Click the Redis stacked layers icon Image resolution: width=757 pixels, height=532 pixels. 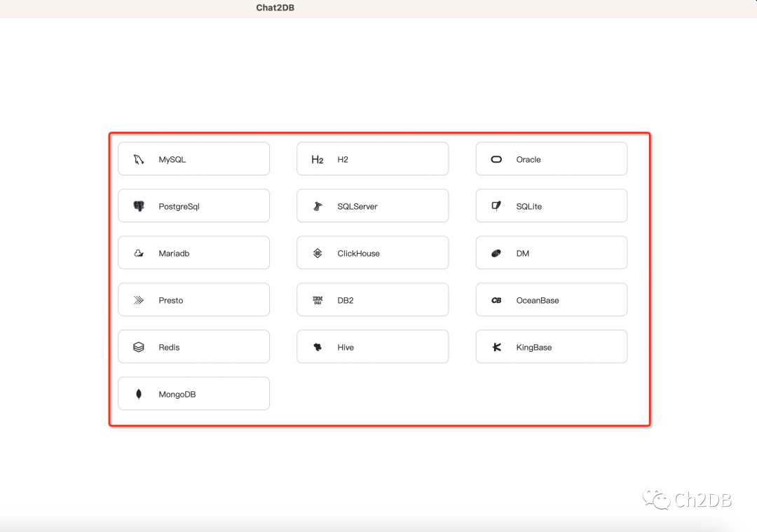click(139, 347)
